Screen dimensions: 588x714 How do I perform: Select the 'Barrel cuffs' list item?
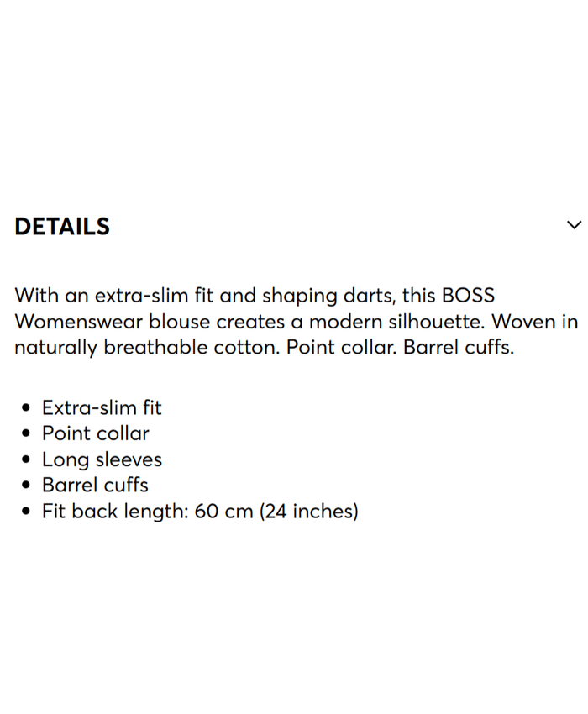point(95,485)
